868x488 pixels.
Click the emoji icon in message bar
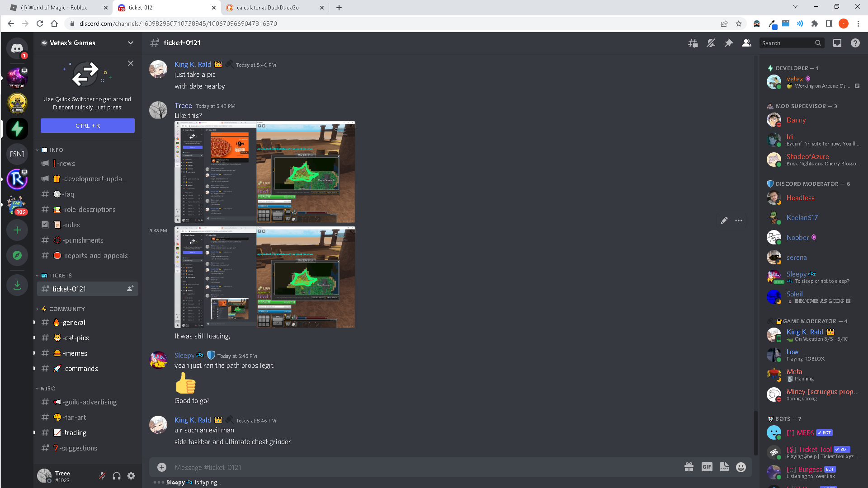(741, 467)
